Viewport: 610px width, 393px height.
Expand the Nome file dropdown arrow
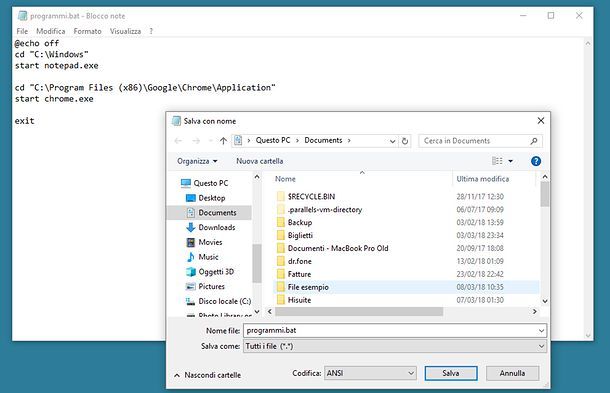(541, 331)
